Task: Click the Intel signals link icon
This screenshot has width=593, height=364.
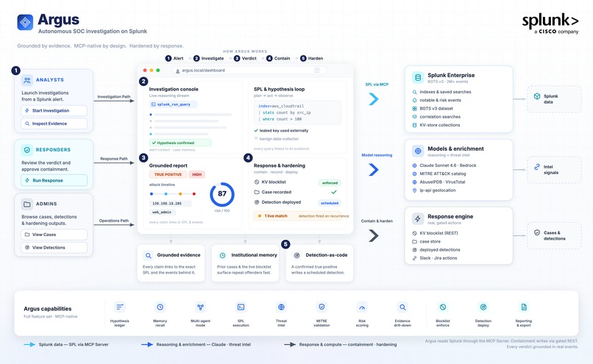Action: pos(537,167)
